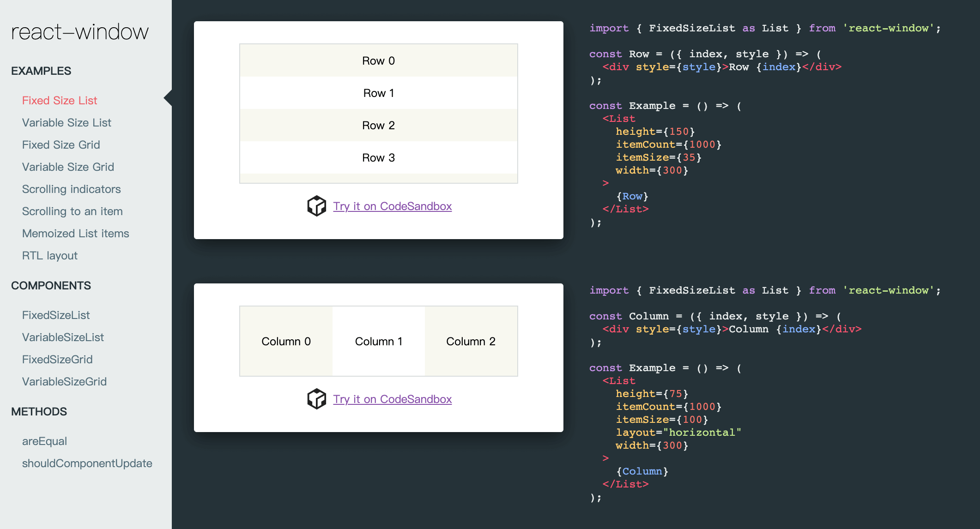Open the second Try it on CodeSandbox link
This screenshot has width=980, height=529.
pyautogui.click(x=392, y=399)
